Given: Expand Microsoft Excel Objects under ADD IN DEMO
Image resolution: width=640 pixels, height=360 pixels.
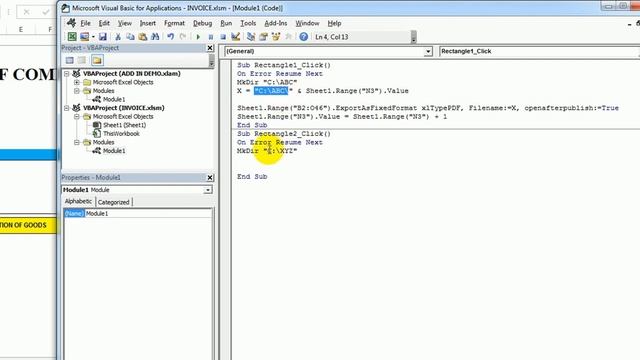Looking at the screenshot, I should pyautogui.click(x=77, y=82).
